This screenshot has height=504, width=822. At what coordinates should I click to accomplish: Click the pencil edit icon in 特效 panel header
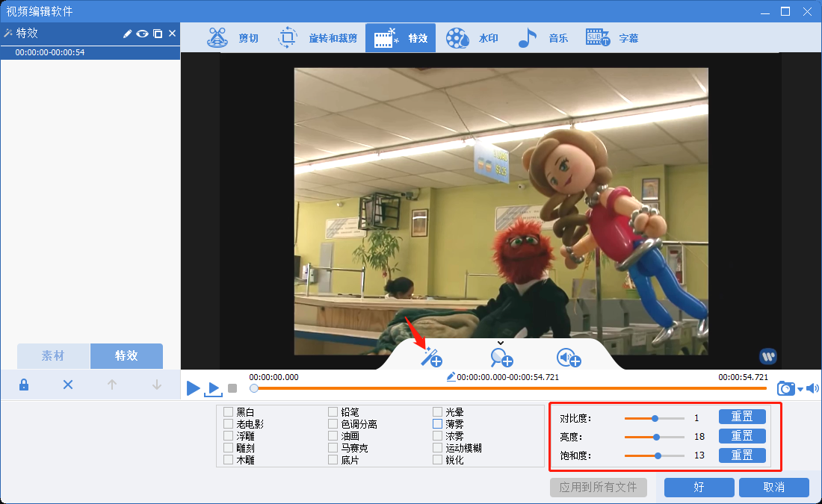[x=127, y=34]
